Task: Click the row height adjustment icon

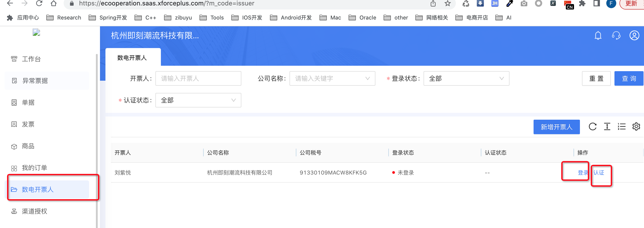Action: pyautogui.click(x=607, y=127)
